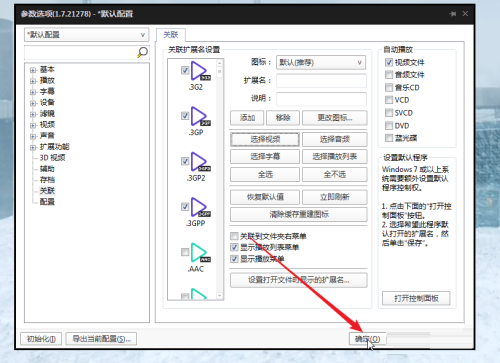The width and height of the screenshot is (500, 363).
Task: Enable DVD autoplay option
Action: tap(389, 126)
